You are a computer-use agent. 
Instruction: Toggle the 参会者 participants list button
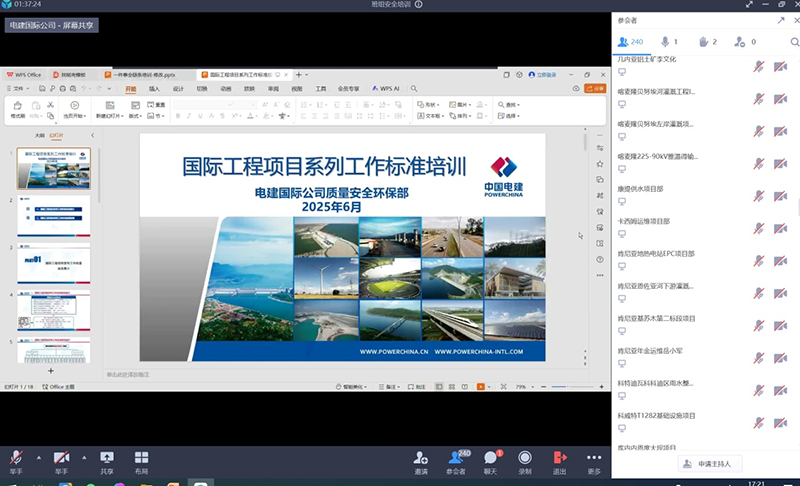(456, 458)
